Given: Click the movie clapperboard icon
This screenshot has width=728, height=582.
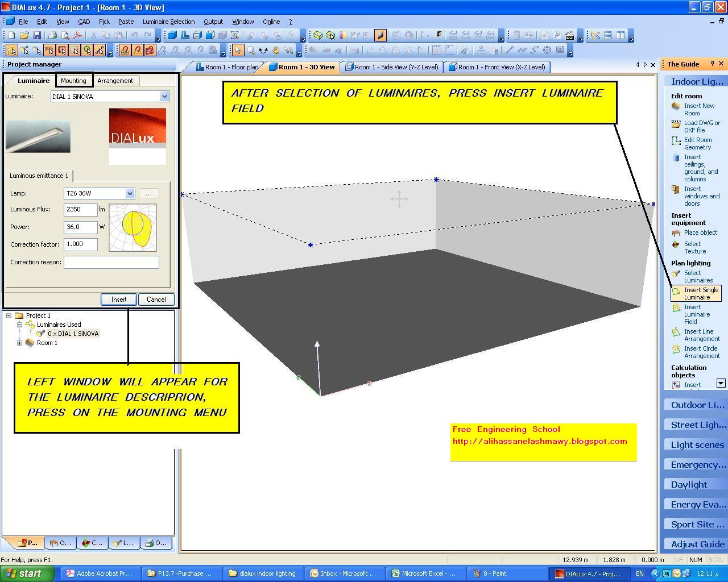Looking at the screenshot, I should click(569, 35).
